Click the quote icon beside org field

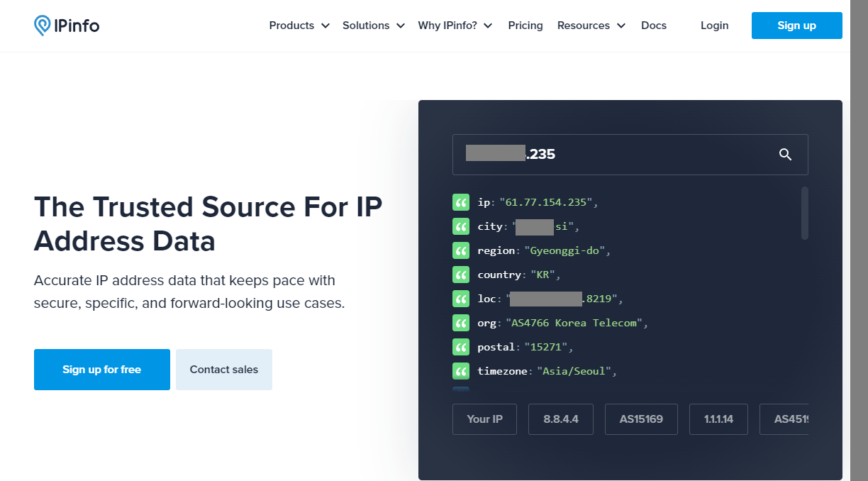[x=461, y=323]
